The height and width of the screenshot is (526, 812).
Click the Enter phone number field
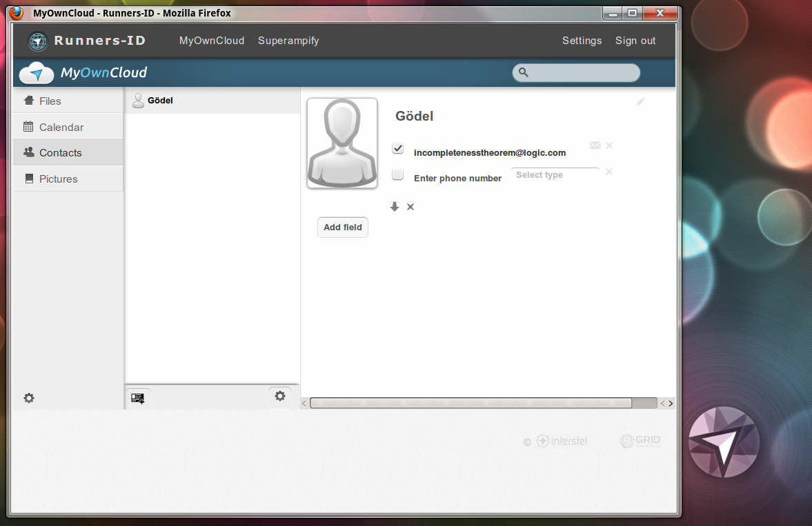[x=458, y=178]
